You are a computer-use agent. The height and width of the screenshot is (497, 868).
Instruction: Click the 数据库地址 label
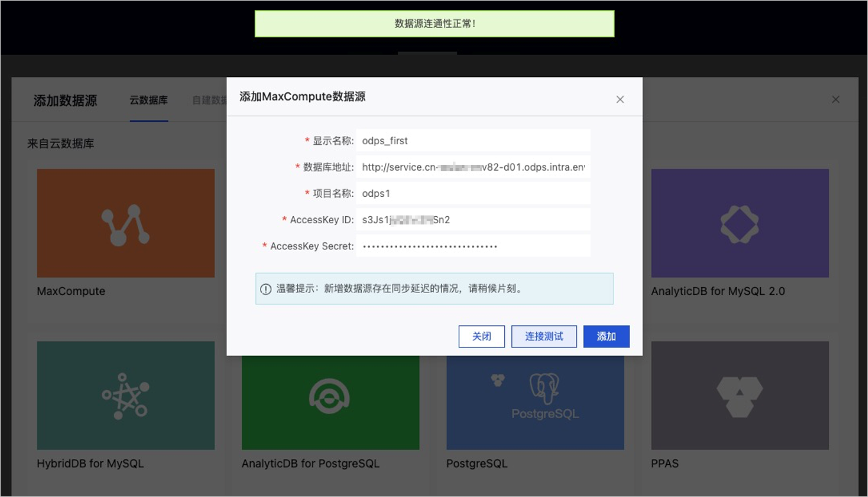328,167
